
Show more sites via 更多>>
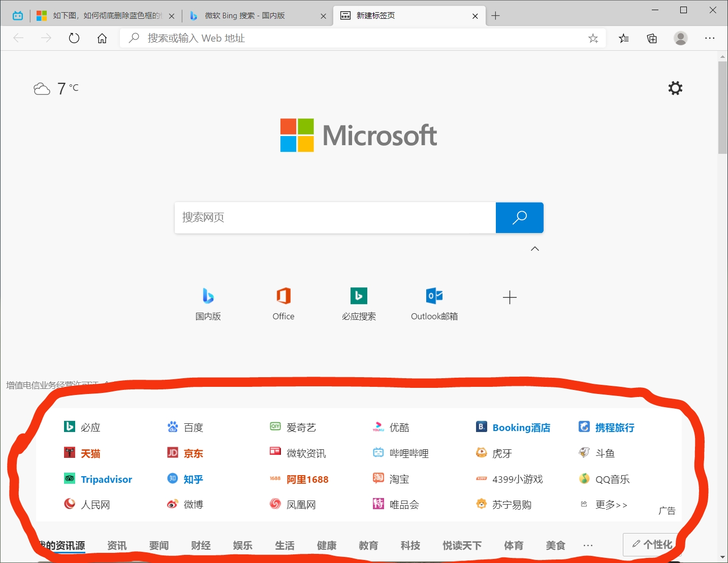(x=604, y=505)
